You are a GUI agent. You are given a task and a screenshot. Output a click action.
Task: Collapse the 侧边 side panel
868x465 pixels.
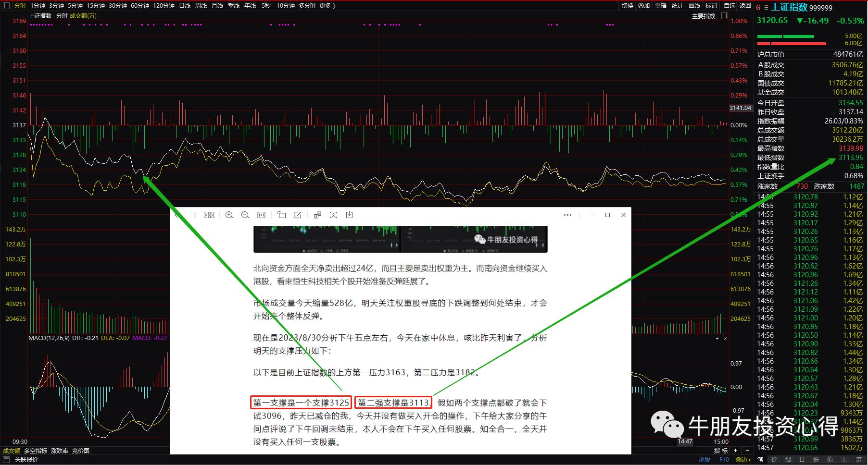(742, 459)
